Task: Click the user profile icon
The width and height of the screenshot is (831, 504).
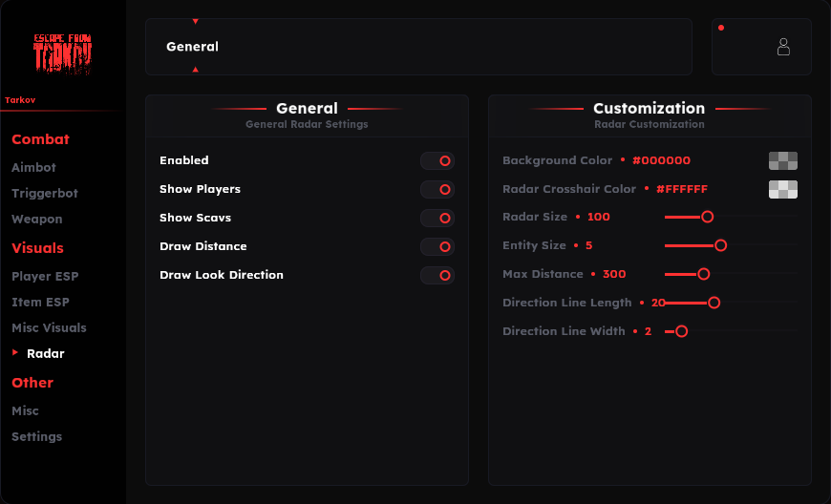Action: click(783, 46)
